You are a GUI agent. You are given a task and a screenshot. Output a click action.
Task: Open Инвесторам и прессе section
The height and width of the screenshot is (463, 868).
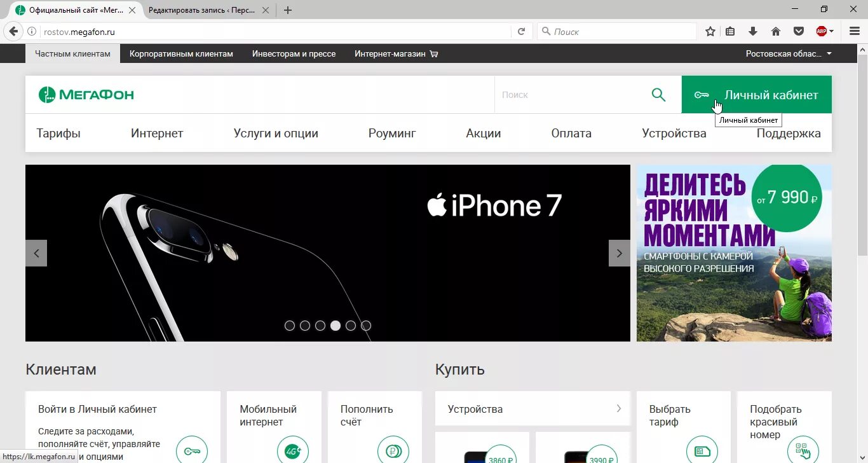point(294,54)
